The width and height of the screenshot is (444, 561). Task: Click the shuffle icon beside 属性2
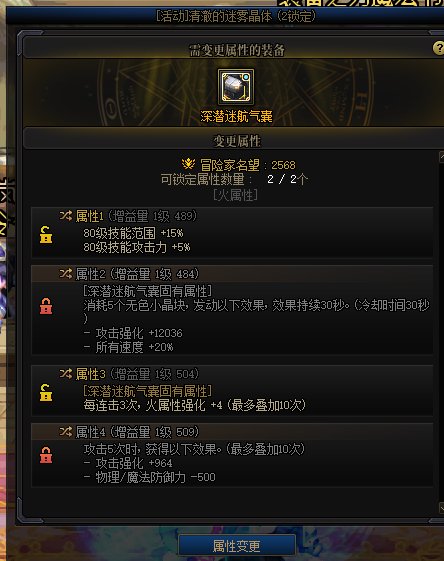tap(66, 274)
